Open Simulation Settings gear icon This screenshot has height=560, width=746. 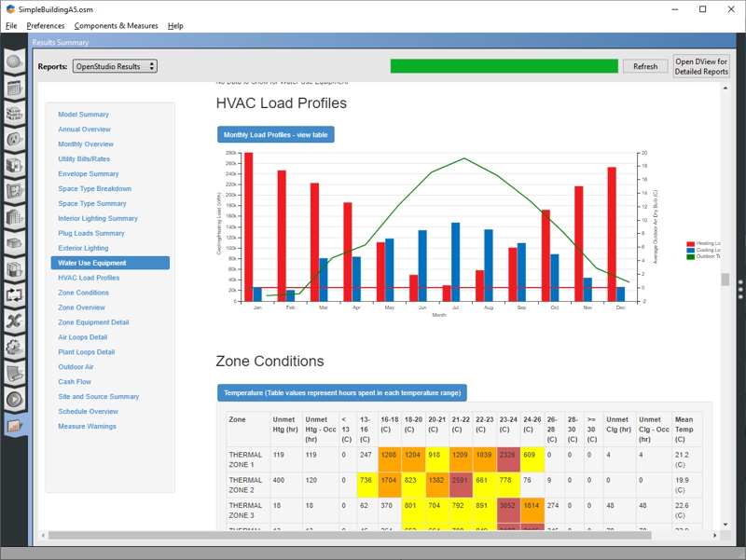(15, 348)
